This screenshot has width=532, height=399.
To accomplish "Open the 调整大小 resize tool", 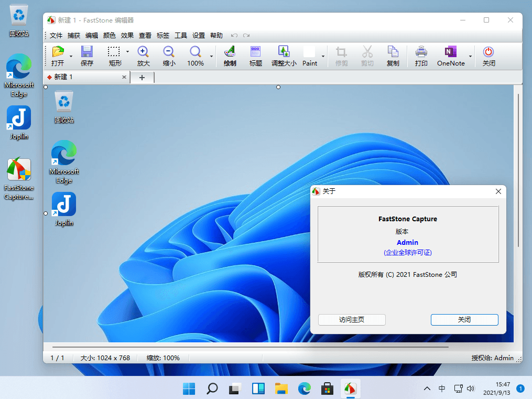I will click(284, 56).
